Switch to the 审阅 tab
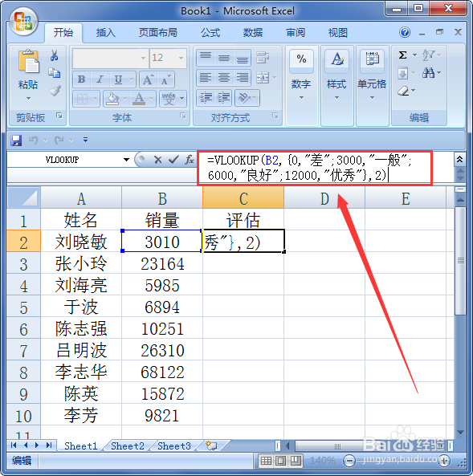The image size is (473, 476). tap(296, 32)
